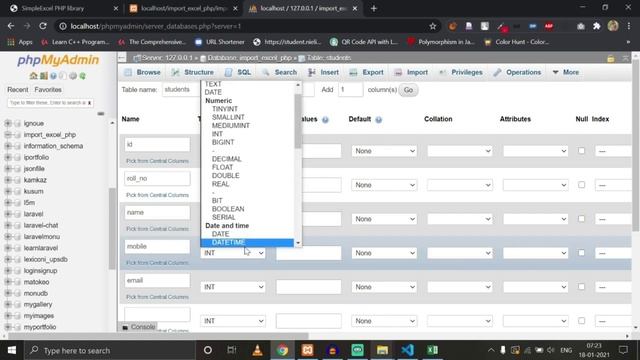The width and height of the screenshot is (640, 360).
Task: Click the Go button
Action: (x=408, y=90)
